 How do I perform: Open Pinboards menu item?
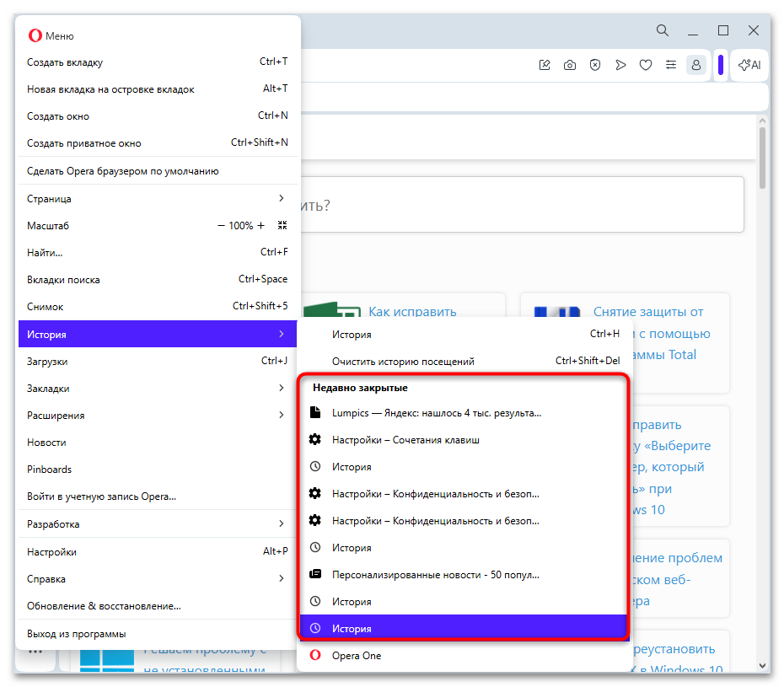(x=158, y=470)
